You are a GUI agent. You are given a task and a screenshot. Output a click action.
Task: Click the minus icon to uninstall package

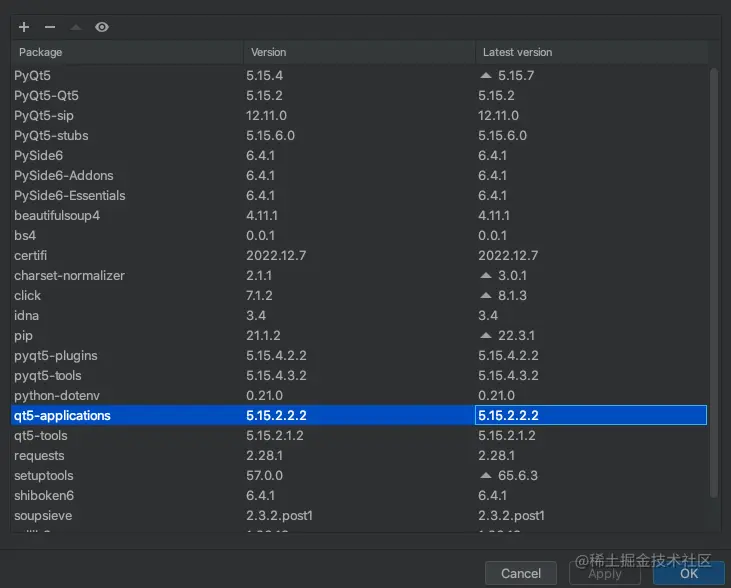(x=50, y=27)
